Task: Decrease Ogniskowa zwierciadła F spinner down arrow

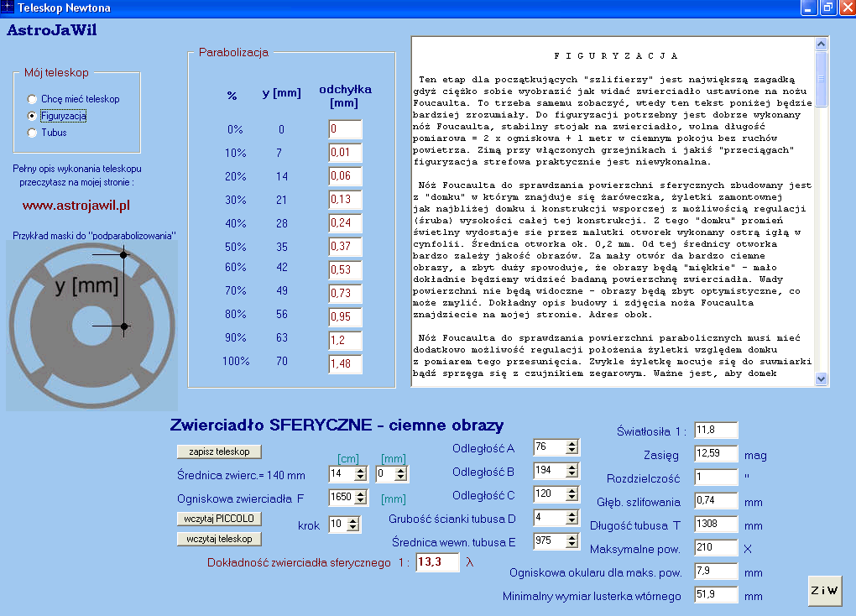Action: coord(360,500)
